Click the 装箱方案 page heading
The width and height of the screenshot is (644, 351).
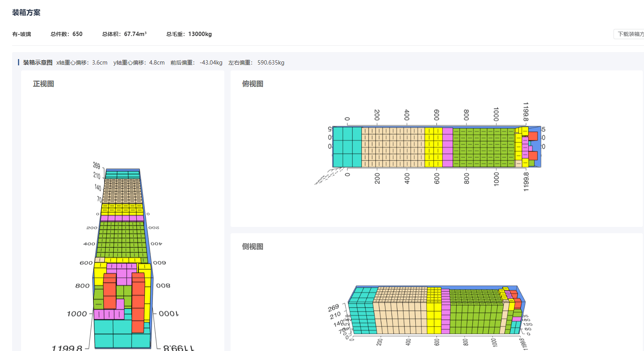pyautogui.click(x=26, y=13)
